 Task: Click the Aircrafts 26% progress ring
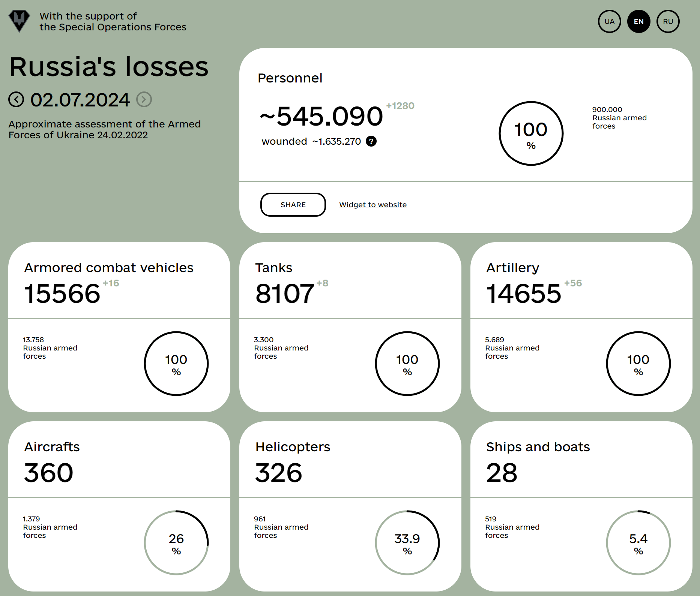176,542
